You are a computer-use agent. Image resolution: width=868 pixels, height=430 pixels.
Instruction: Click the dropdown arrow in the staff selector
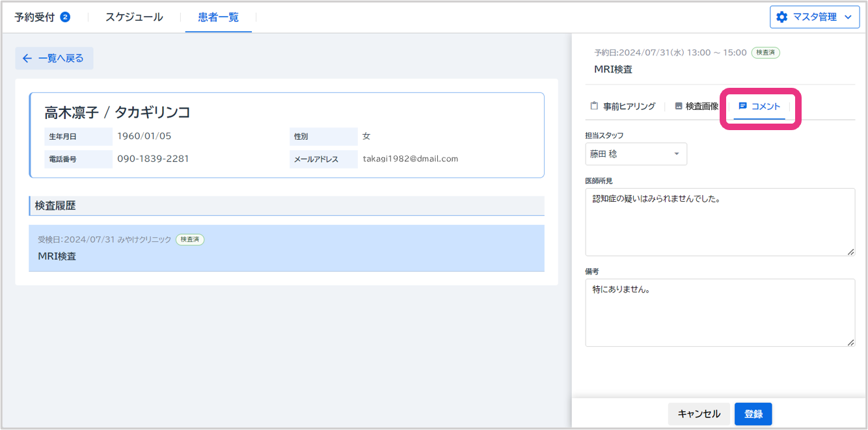676,154
